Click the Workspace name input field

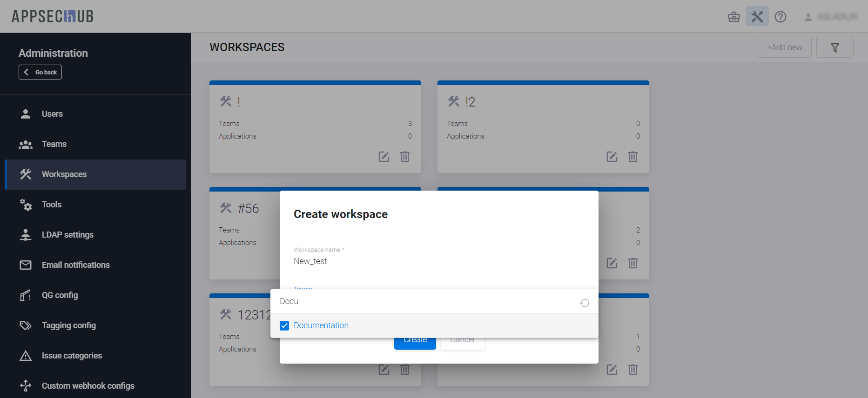coord(438,261)
